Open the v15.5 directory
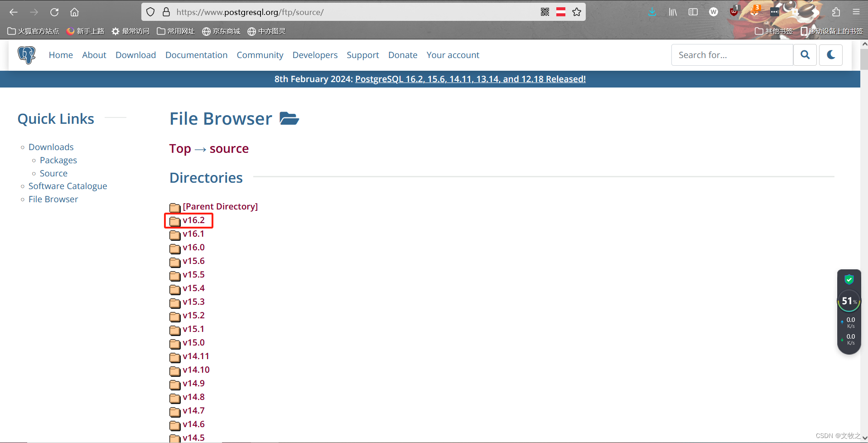Image resolution: width=868 pixels, height=443 pixels. click(193, 274)
